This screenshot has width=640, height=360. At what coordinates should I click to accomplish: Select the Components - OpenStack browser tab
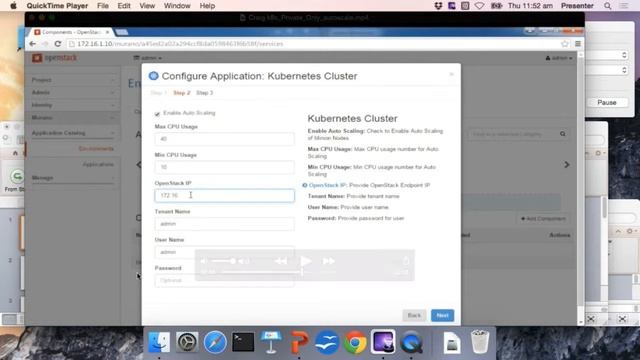72,32
